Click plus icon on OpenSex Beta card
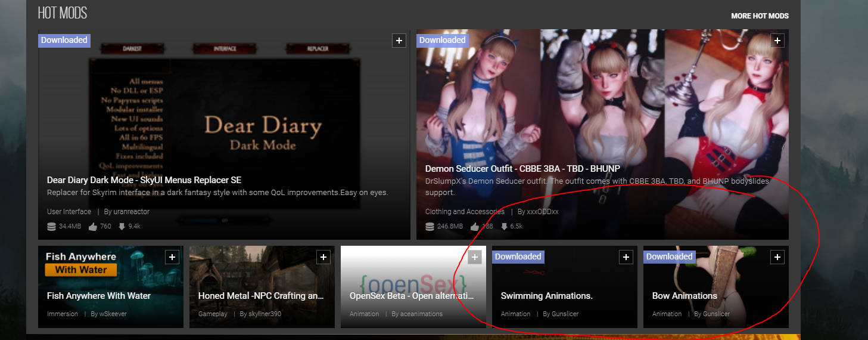This screenshot has width=868, height=340. click(475, 257)
